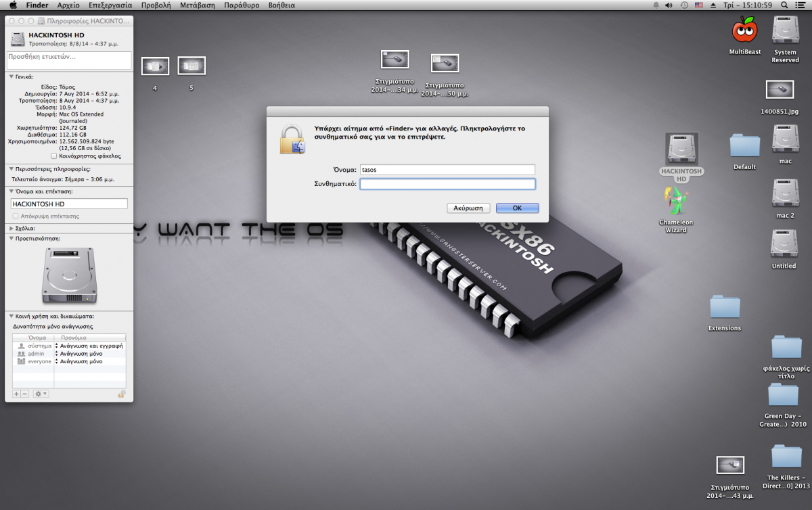This screenshot has height=510, width=812.
Task: Open the 'Βοήθεια' menu
Action: pos(281,5)
